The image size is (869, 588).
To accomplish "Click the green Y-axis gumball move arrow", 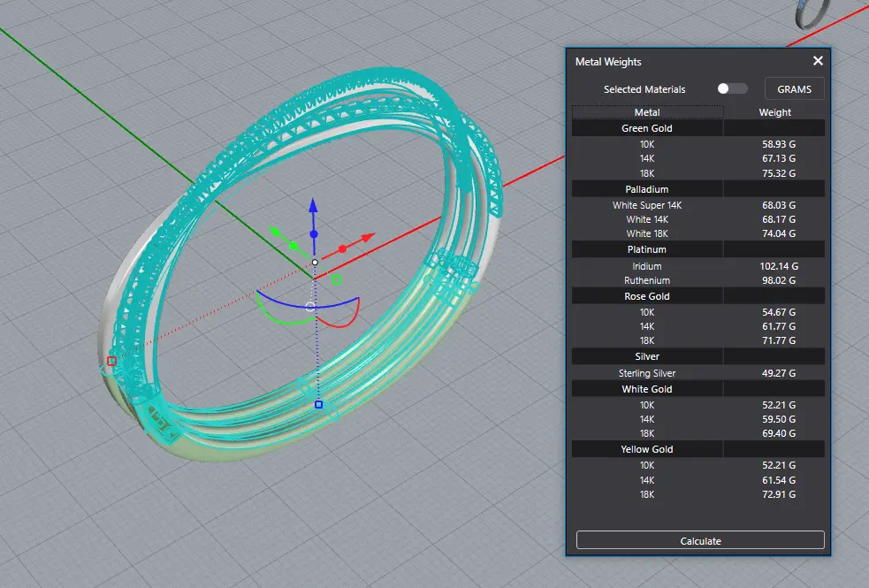I will pyautogui.click(x=275, y=232).
